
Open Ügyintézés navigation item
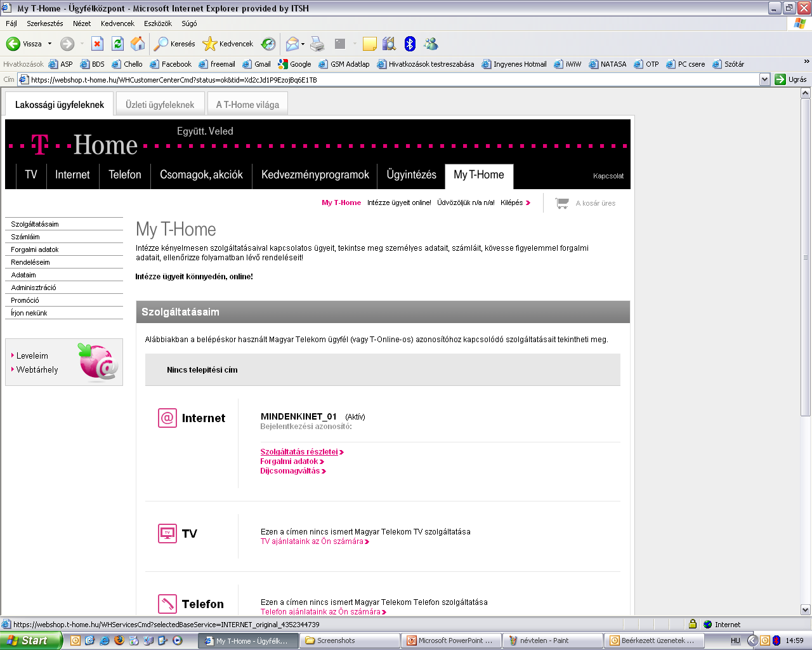coord(411,175)
